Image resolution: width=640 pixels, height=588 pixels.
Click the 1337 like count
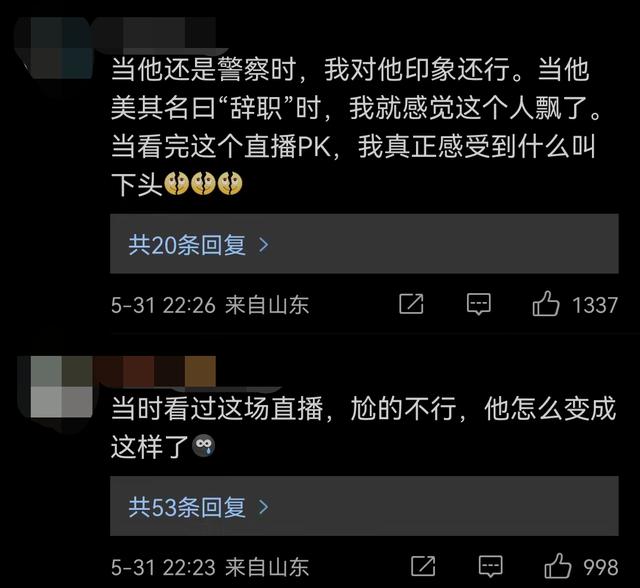(x=595, y=305)
